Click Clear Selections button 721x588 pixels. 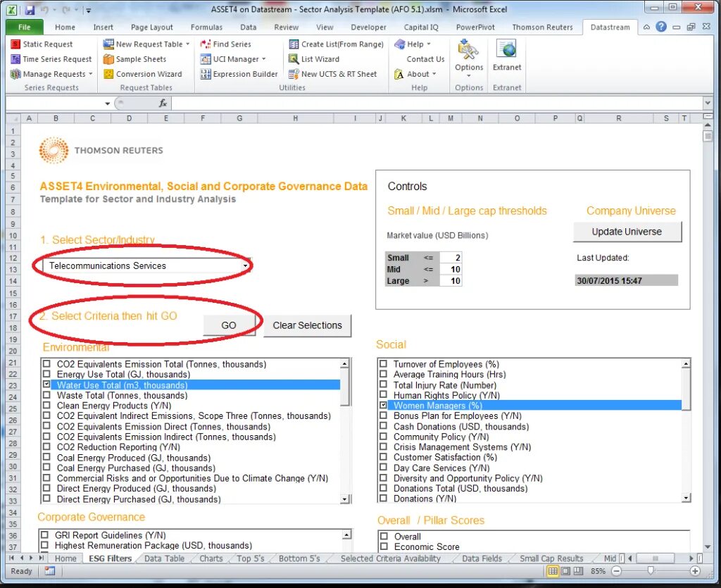coord(307,325)
